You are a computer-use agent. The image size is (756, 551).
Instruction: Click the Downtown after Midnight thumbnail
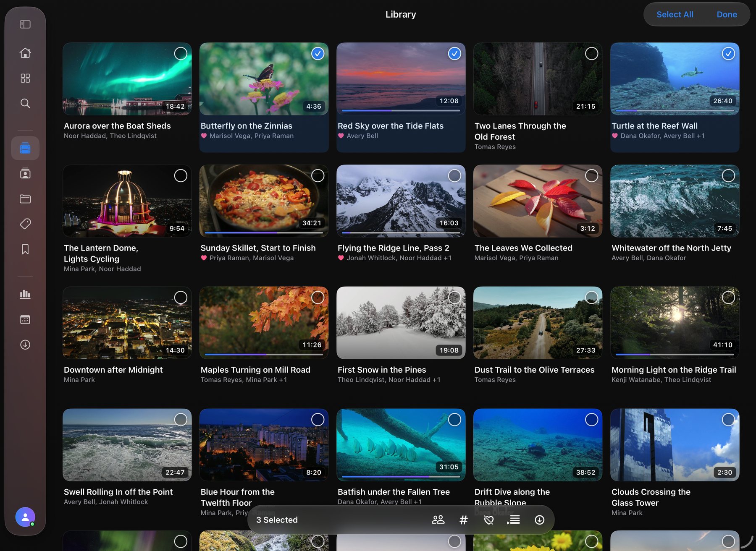click(x=127, y=323)
